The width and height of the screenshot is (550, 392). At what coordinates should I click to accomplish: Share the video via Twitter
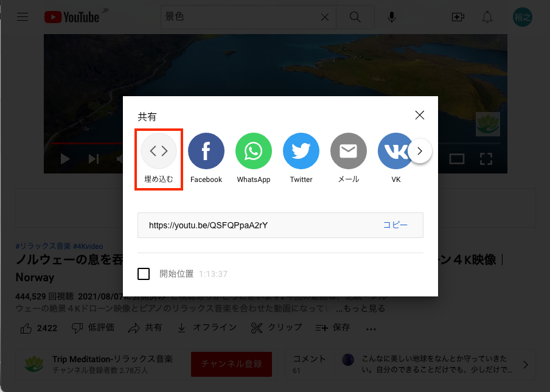pos(301,151)
